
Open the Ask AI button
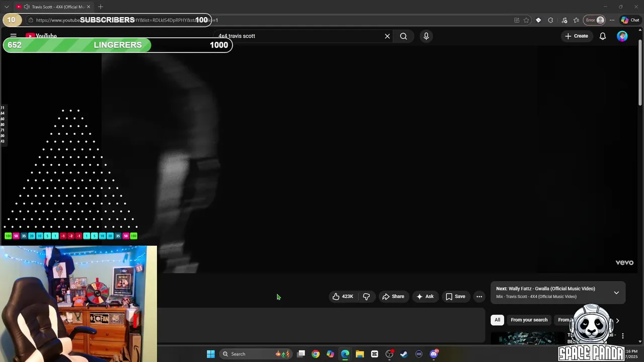pos(425,297)
